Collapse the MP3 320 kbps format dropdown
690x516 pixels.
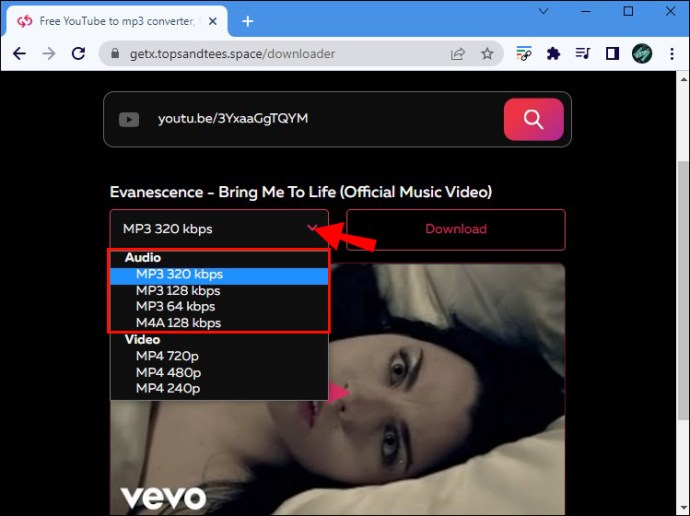(219, 229)
